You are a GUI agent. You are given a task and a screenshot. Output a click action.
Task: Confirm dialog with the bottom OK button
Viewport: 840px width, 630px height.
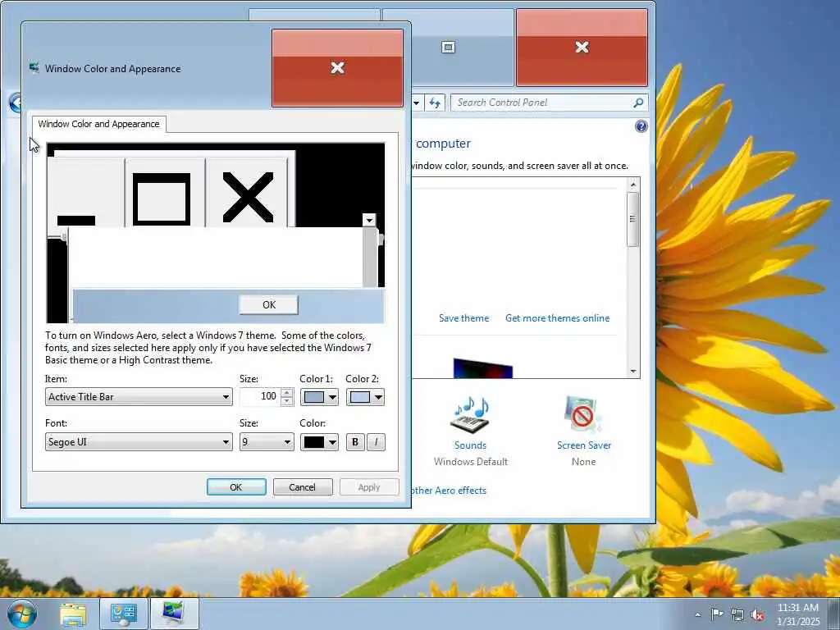click(236, 487)
